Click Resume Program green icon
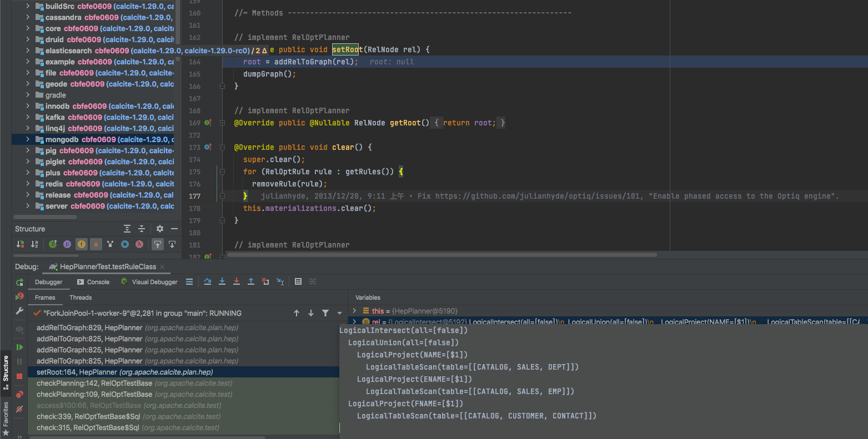Screen dimensions: 868x439 (x=19, y=347)
